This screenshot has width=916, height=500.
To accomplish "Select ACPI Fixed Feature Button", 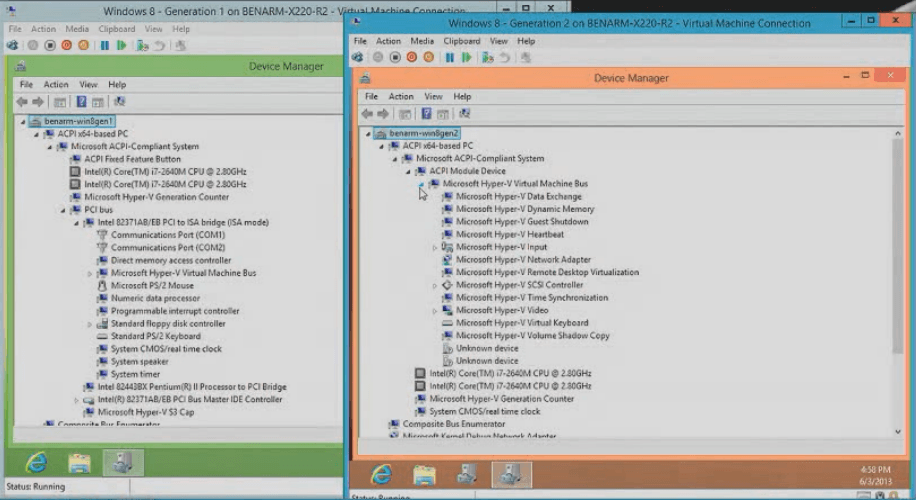I will click(133, 159).
